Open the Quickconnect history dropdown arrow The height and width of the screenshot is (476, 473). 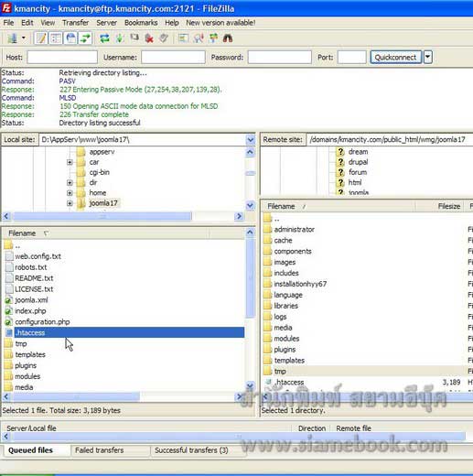tap(428, 57)
